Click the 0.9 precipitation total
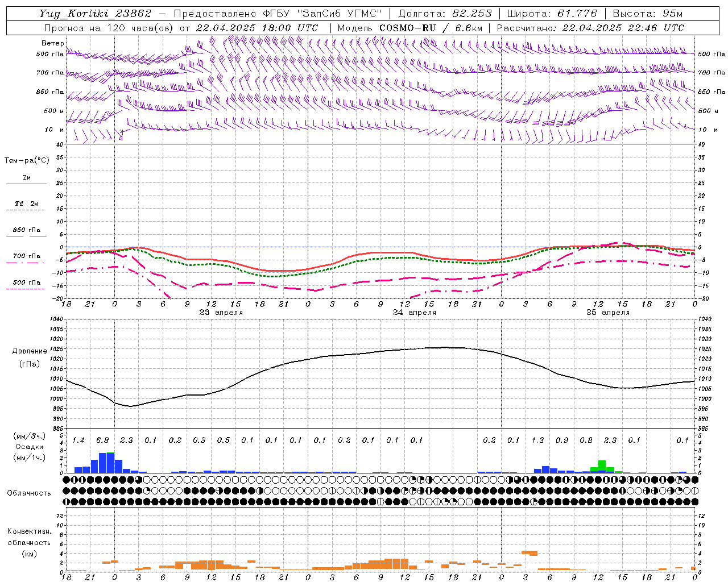Screen dimensions: 728x582 (562, 440)
